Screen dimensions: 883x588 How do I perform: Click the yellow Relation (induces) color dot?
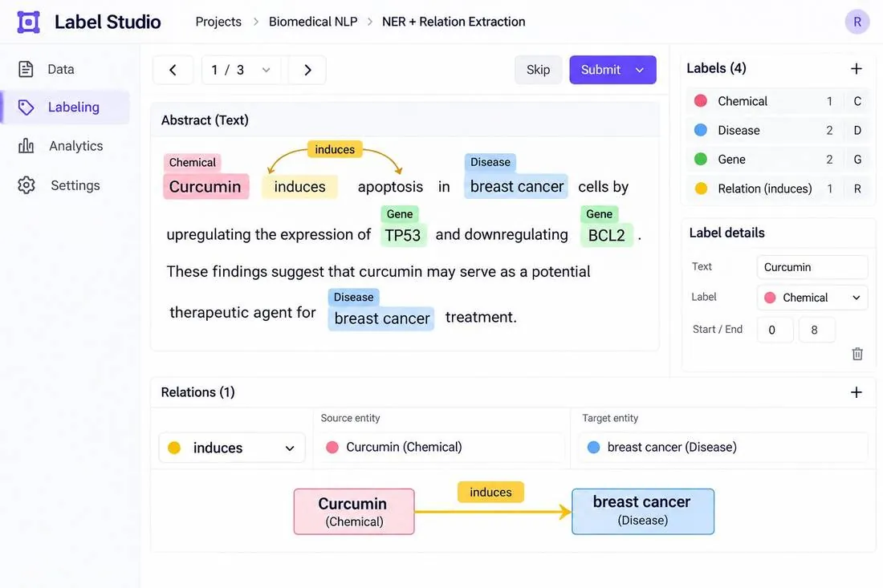coord(701,189)
